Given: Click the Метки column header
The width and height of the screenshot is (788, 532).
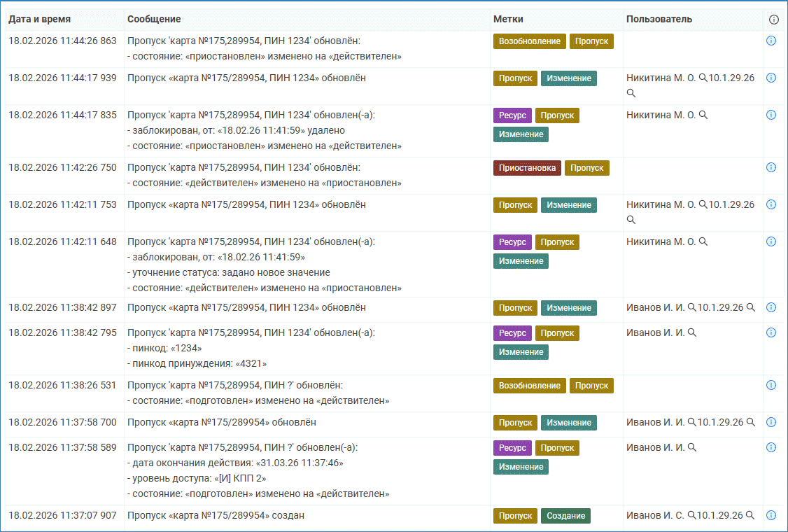Looking at the screenshot, I should pyautogui.click(x=508, y=20).
